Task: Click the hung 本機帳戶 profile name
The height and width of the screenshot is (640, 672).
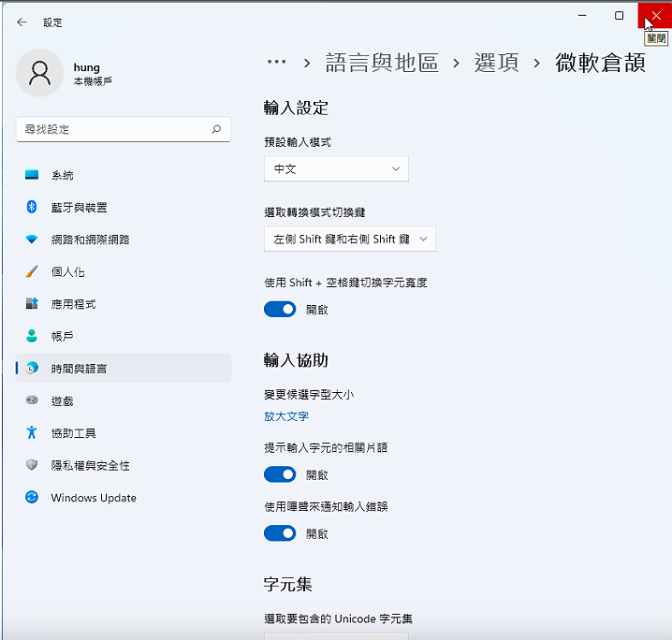Action: [93, 74]
